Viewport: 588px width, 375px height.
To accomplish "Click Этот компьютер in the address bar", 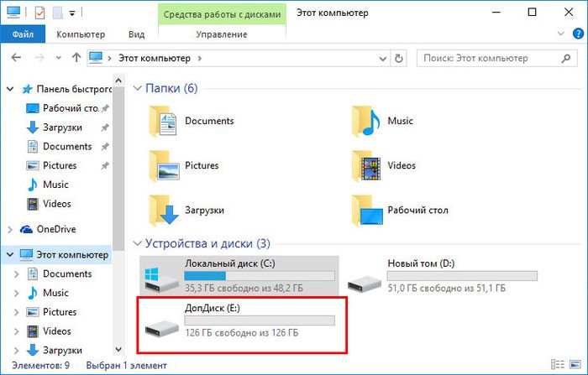I will [155, 59].
